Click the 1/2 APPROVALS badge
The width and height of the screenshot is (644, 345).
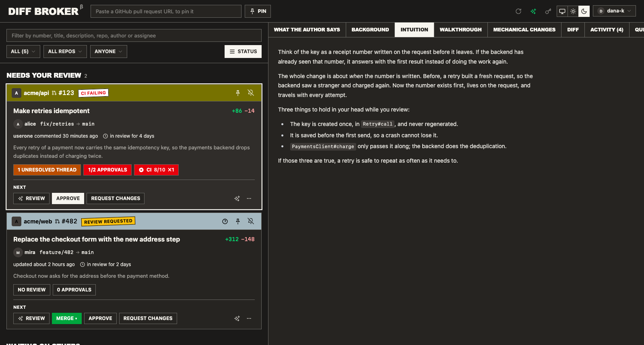[x=107, y=170]
